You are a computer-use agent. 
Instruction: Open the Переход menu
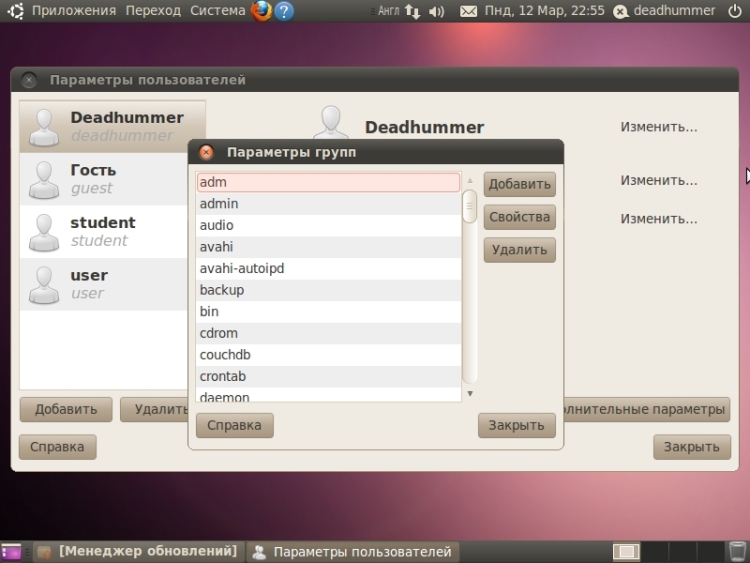pyautogui.click(x=153, y=11)
